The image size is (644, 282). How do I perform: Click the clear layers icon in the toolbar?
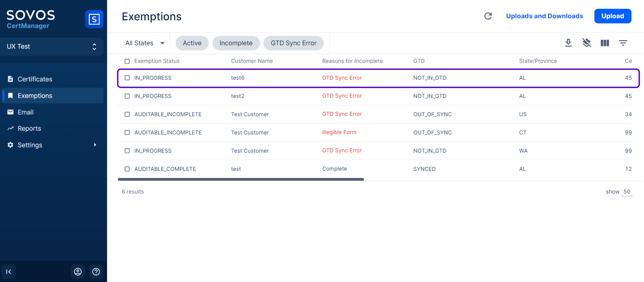[x=586, y=43]
